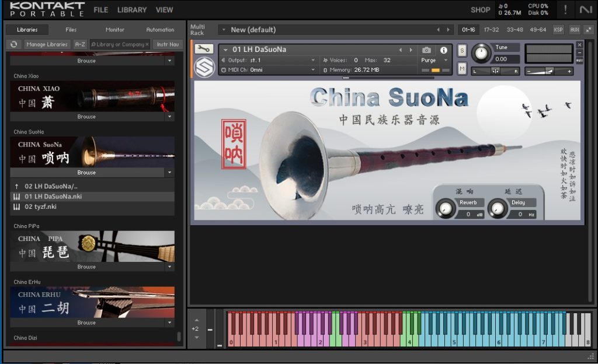The width and height of the screenshot is (598, 364).
Task: Expand China ErHu browse options arrow
Action: click(x=170, y=323)
